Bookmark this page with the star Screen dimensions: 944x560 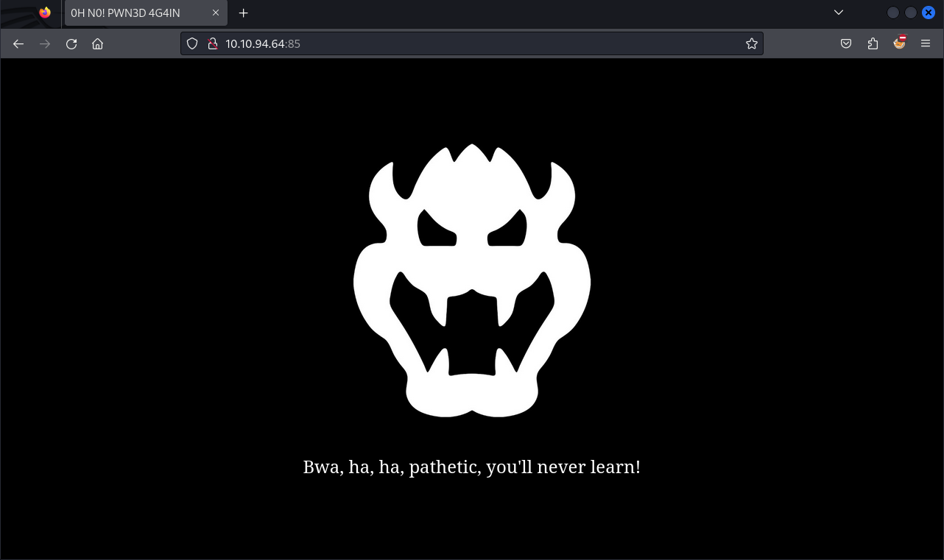coord(751,44)
